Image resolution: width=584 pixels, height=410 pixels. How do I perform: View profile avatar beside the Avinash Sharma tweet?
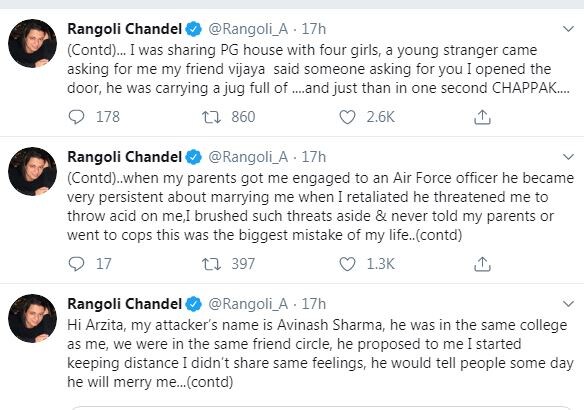[x=32, y=318]
